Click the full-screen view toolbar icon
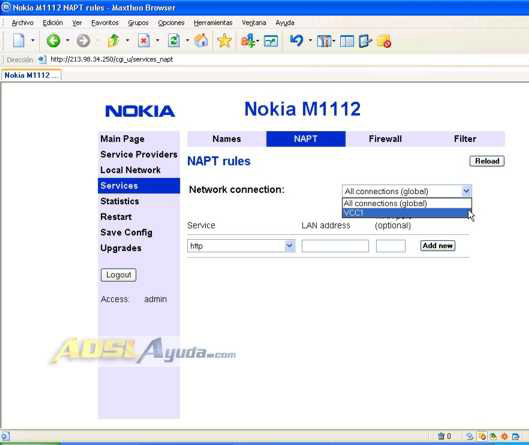This screenshot has width=529, height=445. pyautogui.click(x=271, y=41)
